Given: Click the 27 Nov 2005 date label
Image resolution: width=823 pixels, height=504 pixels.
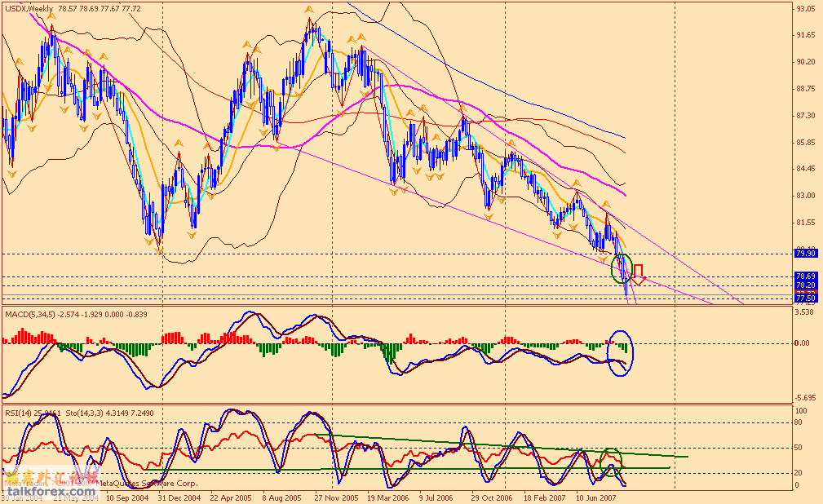Looking at the screenshot, I should 336,497.
